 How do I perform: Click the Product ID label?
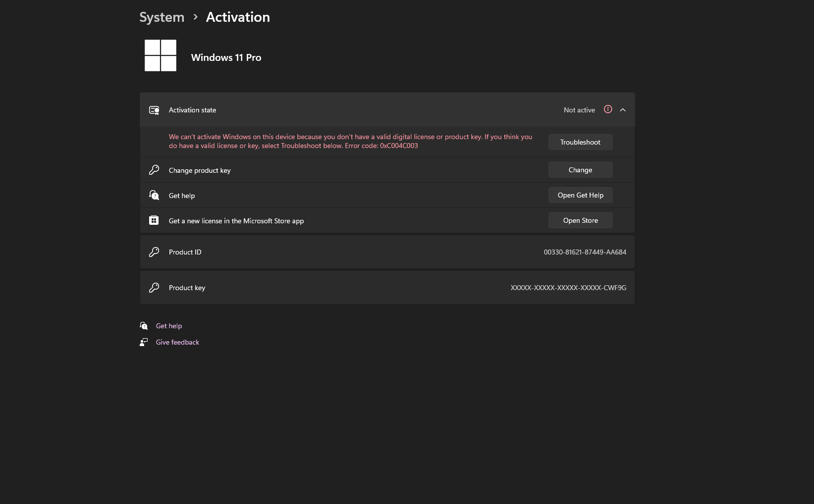click(x=185, y=252)
